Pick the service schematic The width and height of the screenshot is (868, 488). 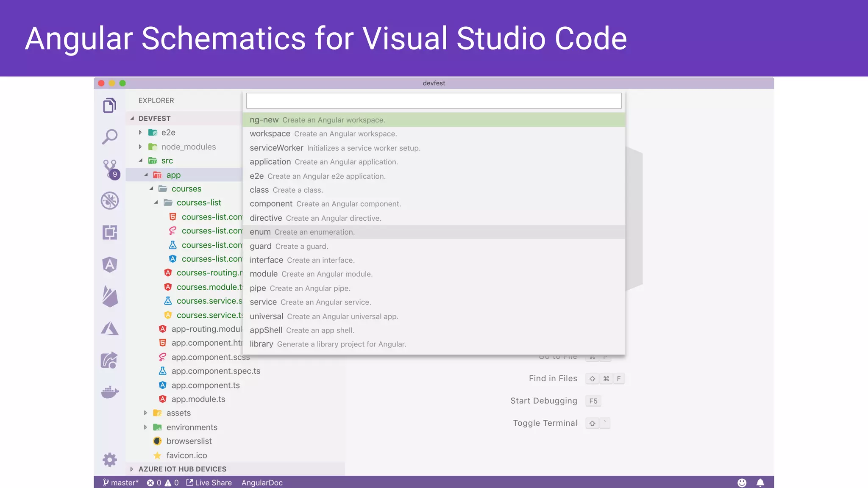[x=434, y=302]
